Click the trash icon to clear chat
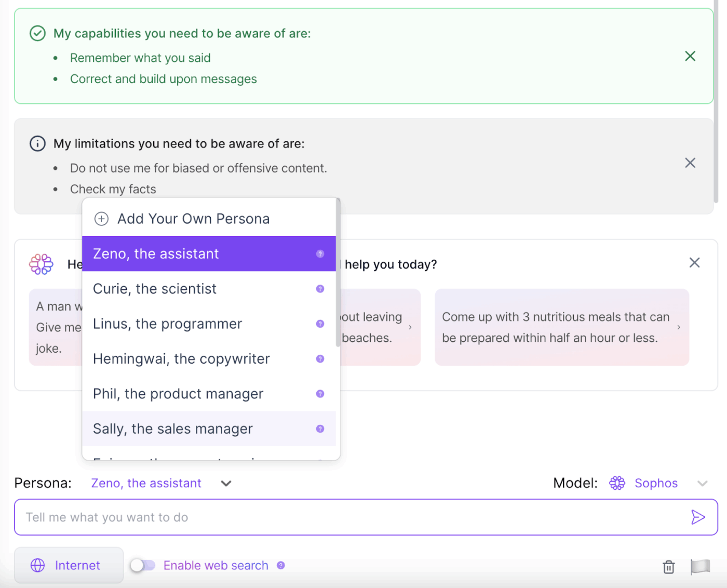This screenshot has width=727, height=588. point(668,567)
